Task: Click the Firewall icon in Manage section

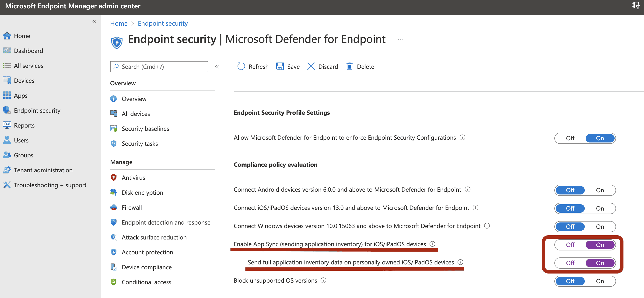Action: (113, 207)
